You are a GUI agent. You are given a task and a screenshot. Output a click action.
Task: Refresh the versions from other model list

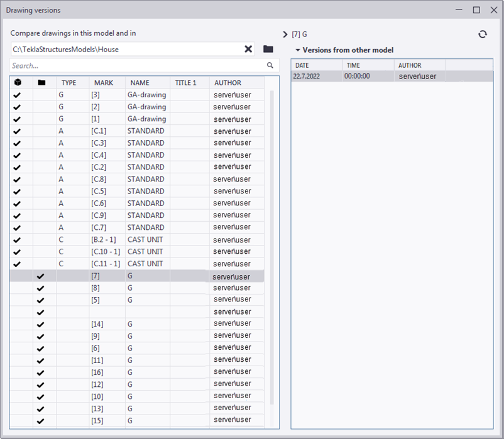coord(483,35)
